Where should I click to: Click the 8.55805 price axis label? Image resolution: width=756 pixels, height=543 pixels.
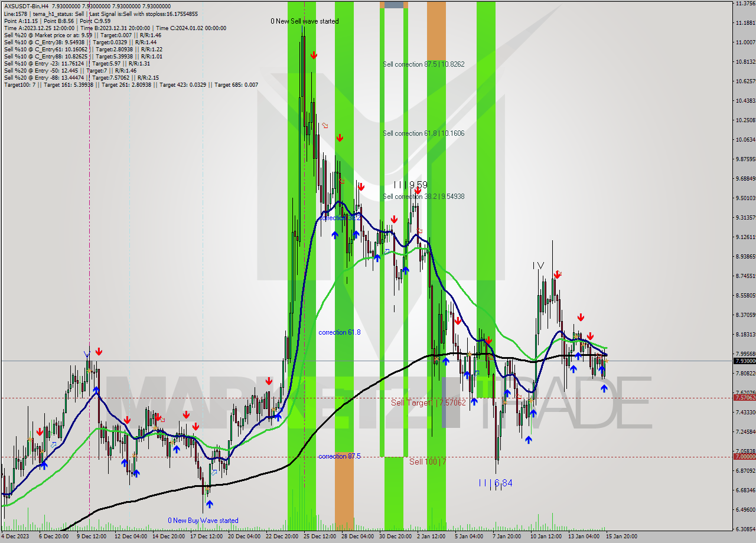[745, 295]
